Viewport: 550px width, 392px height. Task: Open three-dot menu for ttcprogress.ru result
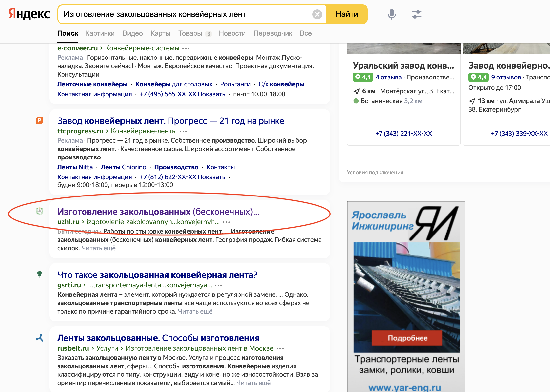pos(183,131)
